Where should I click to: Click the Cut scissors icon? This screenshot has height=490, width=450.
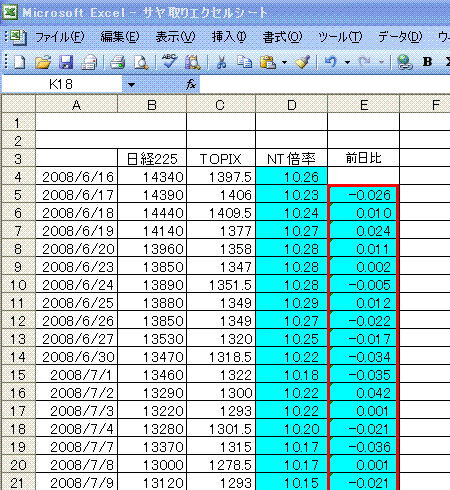click(221, 62)
